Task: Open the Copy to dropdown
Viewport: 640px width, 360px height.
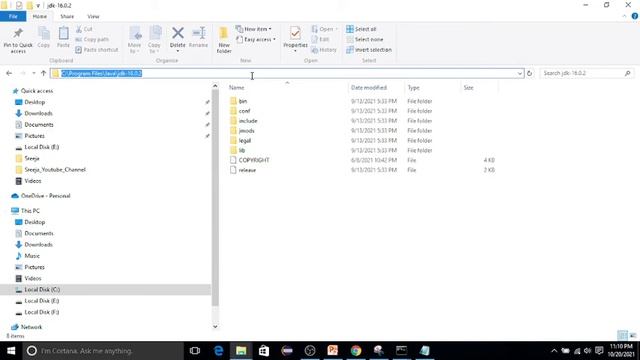Action: (154, 40)
